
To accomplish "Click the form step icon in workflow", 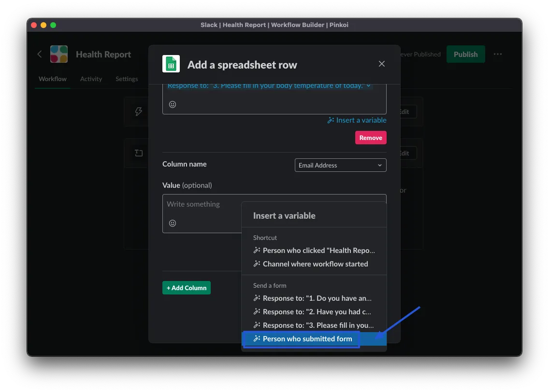I will 139,153.
